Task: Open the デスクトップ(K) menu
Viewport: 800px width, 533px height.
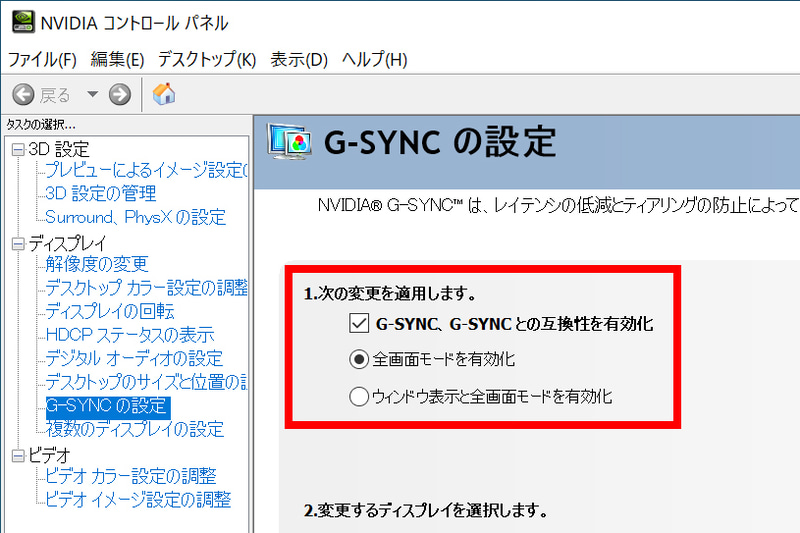Action: pos(207,60)
